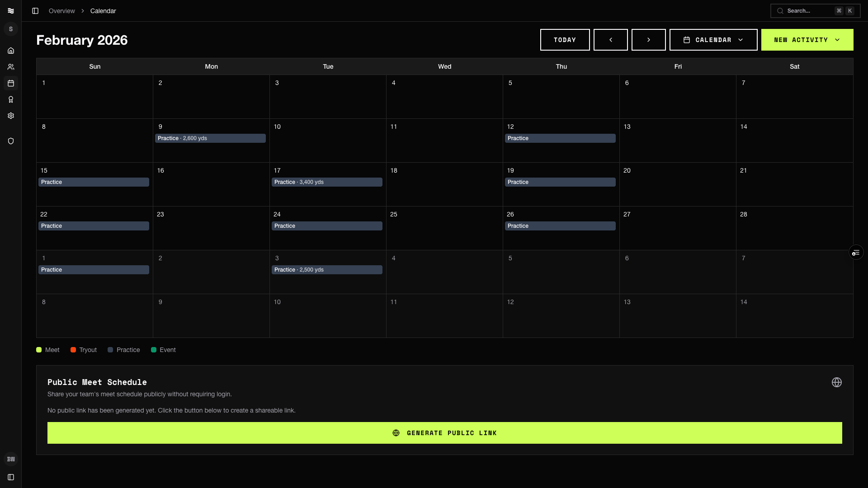The width and height of the screenshot is (868, 488).
Task: Open Practice event on Feb 15
Action: (x=94, y=182)
